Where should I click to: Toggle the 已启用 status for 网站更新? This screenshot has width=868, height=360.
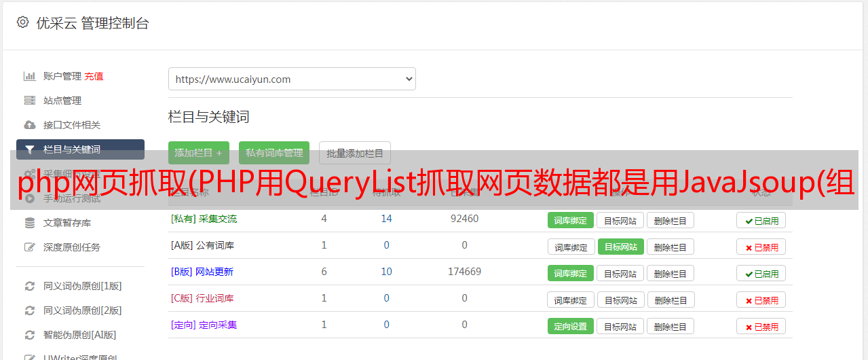[x=761, y=273]
